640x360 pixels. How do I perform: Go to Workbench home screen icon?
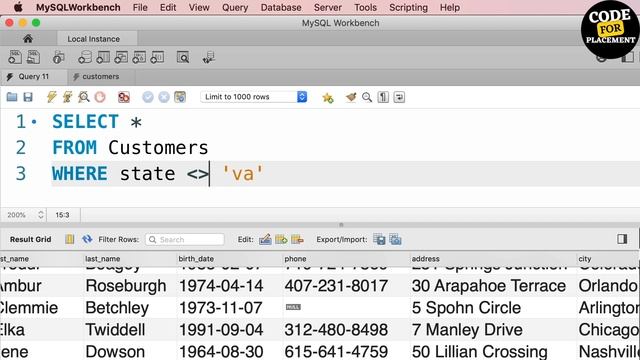click(x=28, y=39)
